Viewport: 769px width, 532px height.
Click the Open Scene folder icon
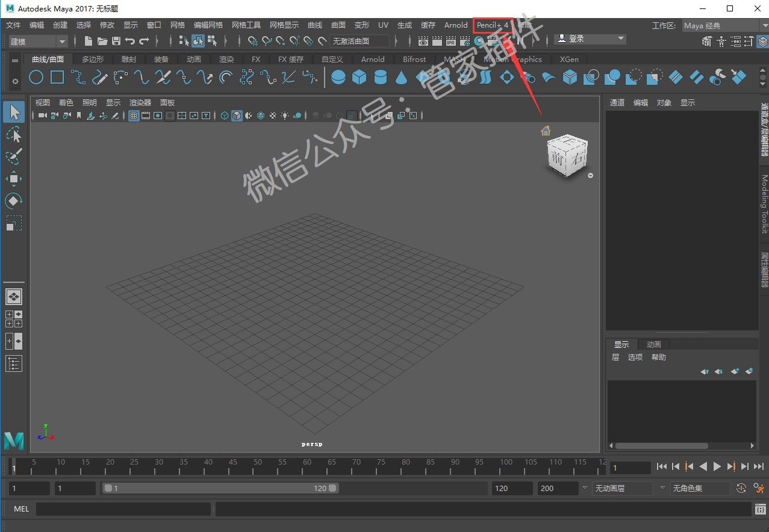click(x=102, y=41)
